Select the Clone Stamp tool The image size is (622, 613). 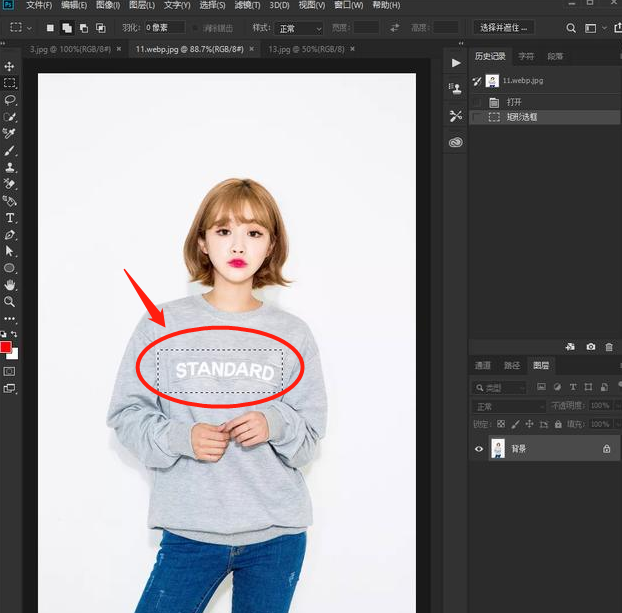pyautogui.click(x=10, y=167)
